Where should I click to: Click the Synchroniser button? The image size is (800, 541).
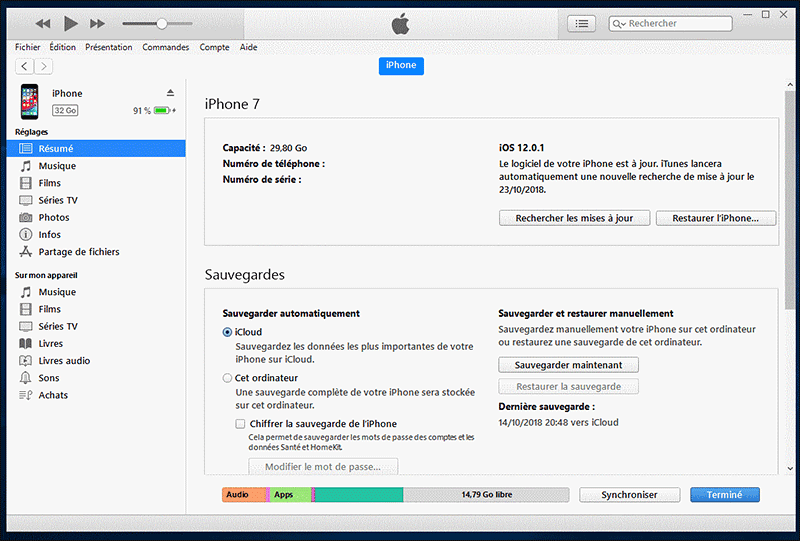click(x=629, y=495)
